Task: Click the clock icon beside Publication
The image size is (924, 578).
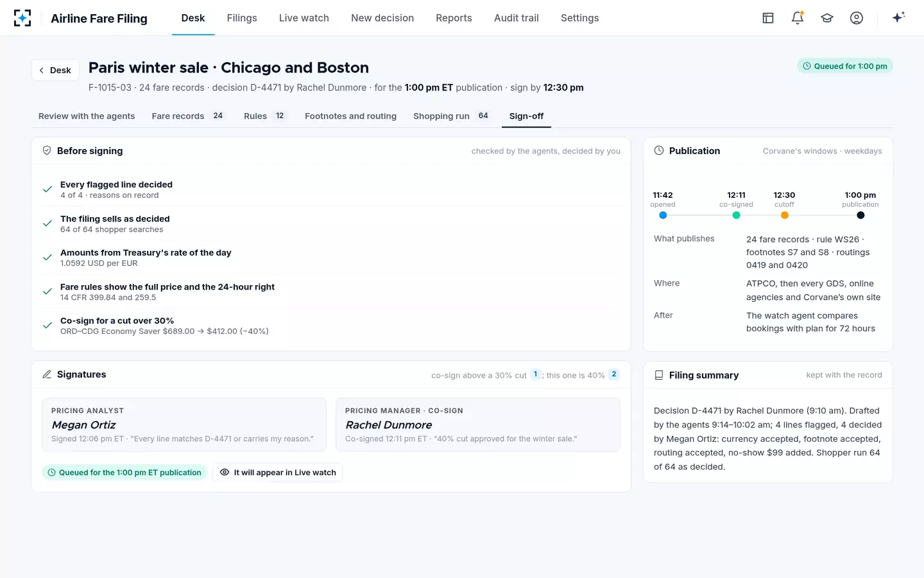Action: click(x=659, y=150)
